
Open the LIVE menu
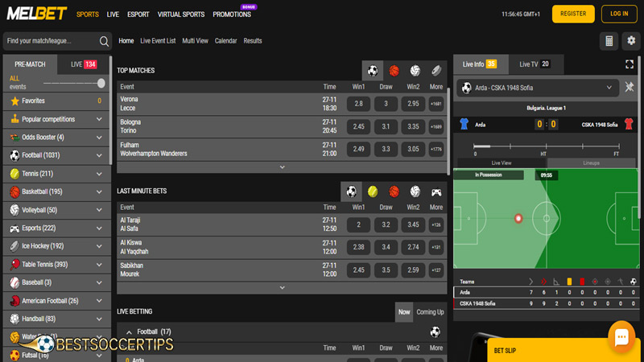pyautogui.click(x=113, y=14)
